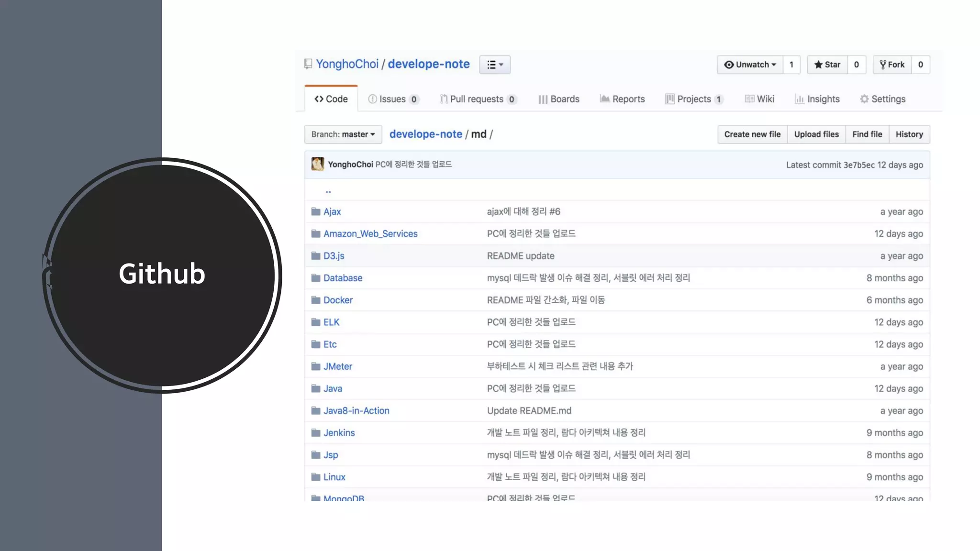Click the D3.js folder name
The image size is (980, 551).
coord(334,256)
